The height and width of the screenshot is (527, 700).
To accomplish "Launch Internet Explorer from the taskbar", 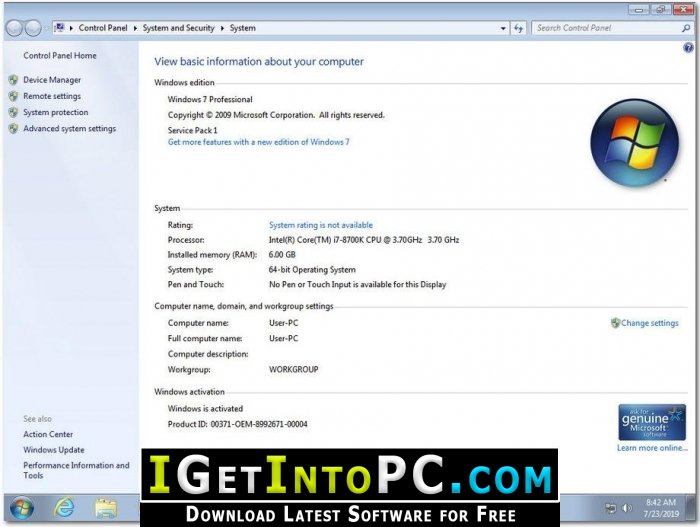I will click(x=64, y=508).
